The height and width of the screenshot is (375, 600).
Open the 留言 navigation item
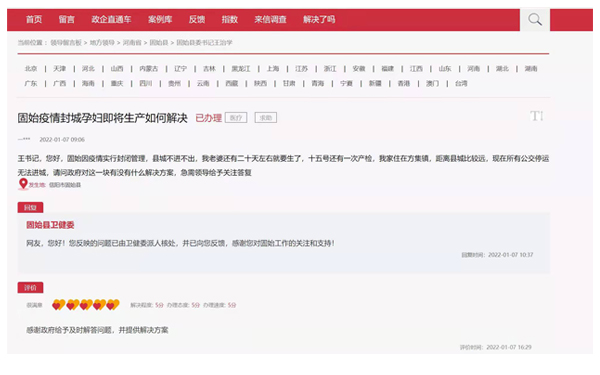tap(67, 20)
